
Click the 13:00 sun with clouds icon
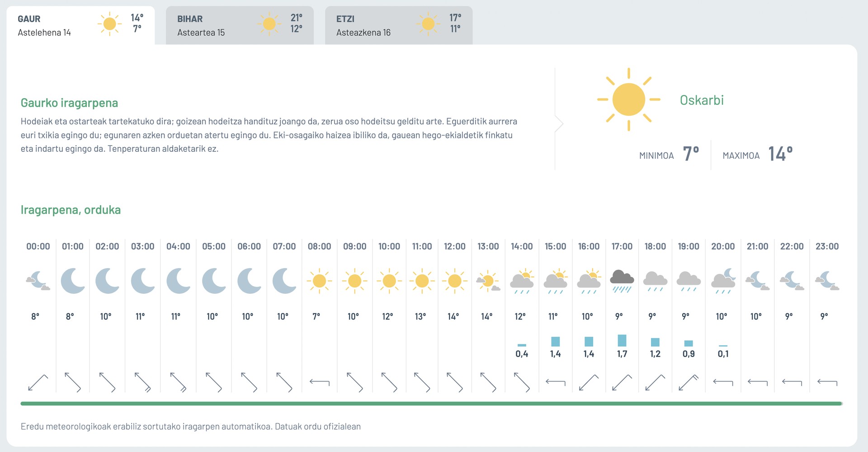pyautogui.click(x=488, y=281)
